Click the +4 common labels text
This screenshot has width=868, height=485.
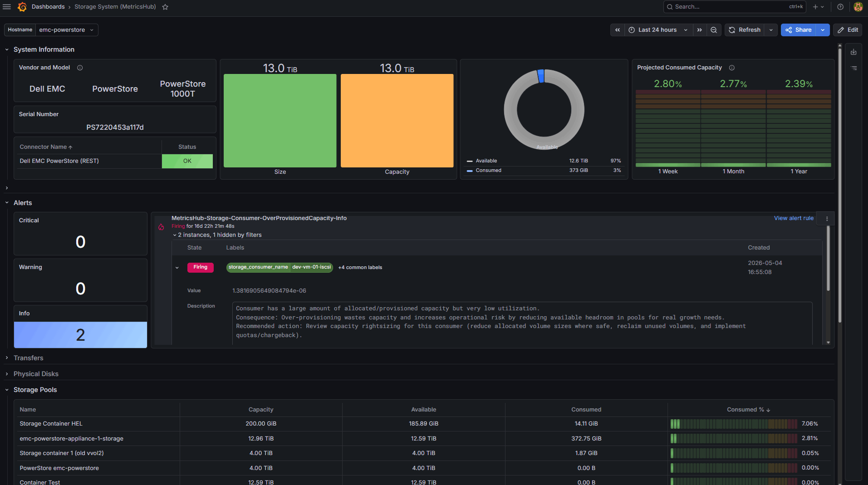(x=360, y=268)
